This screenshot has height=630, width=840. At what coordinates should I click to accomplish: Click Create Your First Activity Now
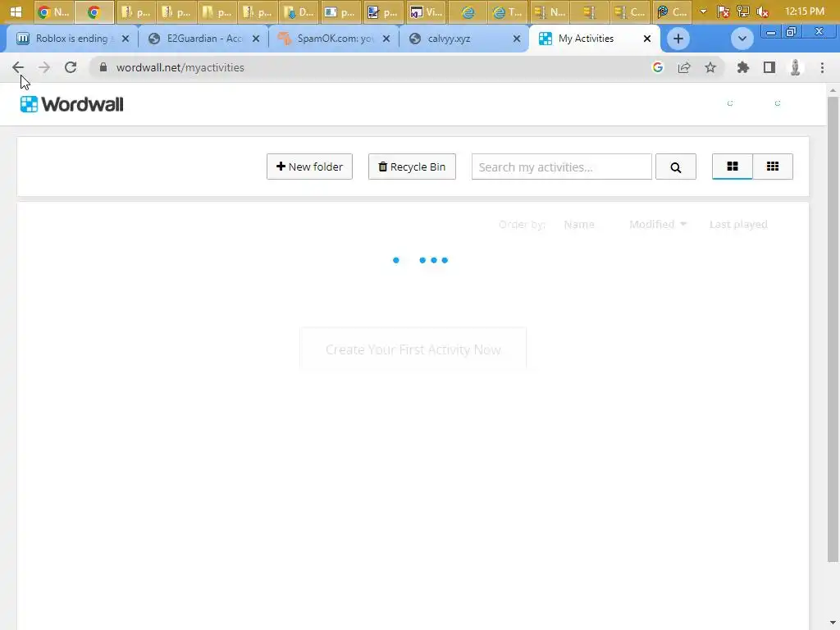pyautogui.click(x=413, y=349)
